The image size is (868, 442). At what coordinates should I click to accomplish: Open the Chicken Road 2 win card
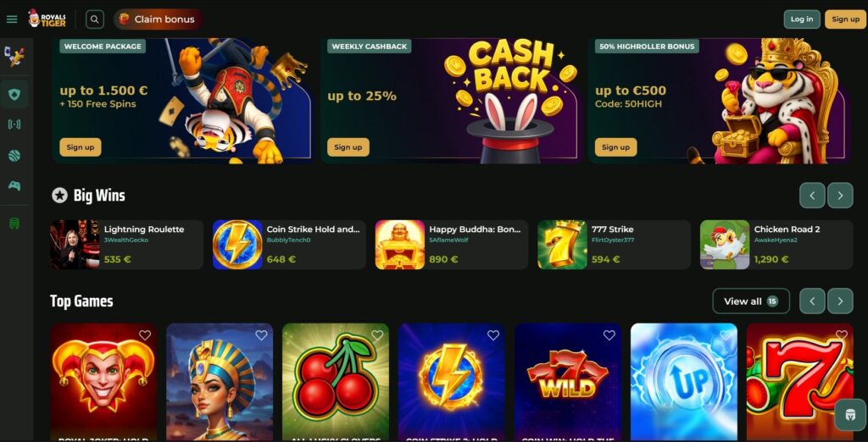[x=776, y=245]
